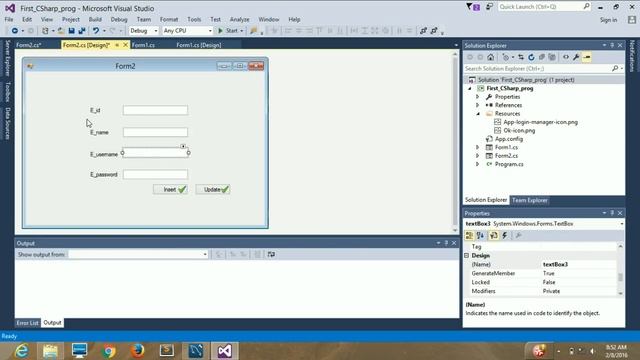Screen dimensions: 640x360
Task: Click the Save icon in the toolbar
Action: [x=71, y=31]
